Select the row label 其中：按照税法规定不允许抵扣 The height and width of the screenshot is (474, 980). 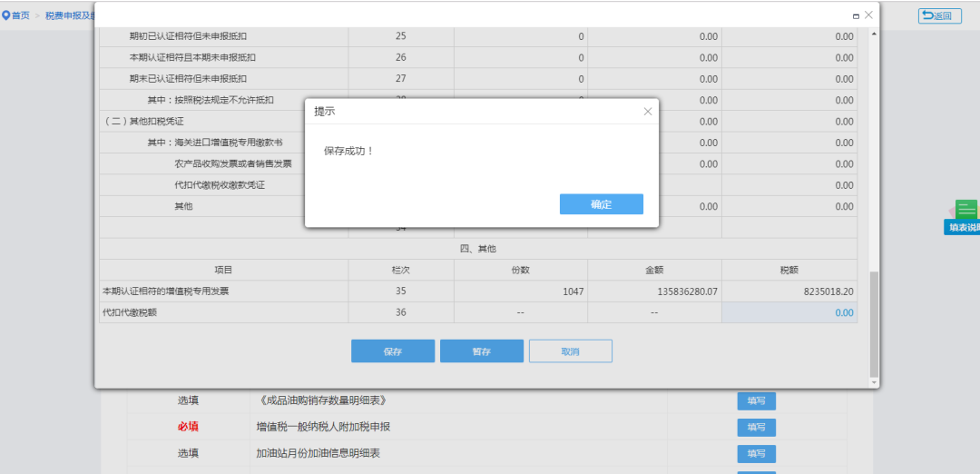pyautogui.click(x=211, y=100)
